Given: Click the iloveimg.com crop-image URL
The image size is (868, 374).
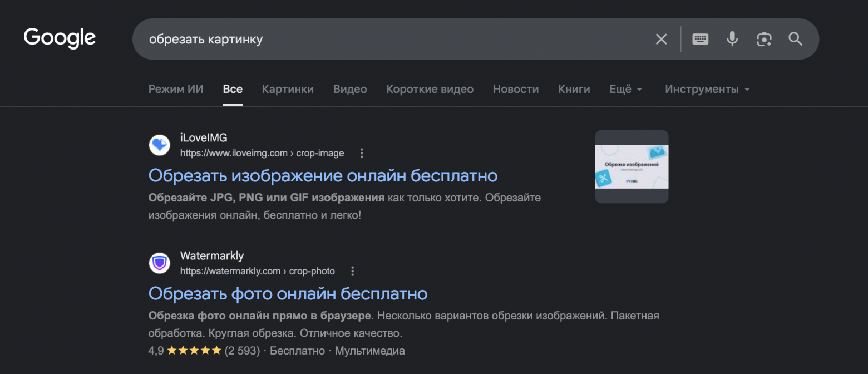Looking at the screenshot, I should [x=262, y=153].
